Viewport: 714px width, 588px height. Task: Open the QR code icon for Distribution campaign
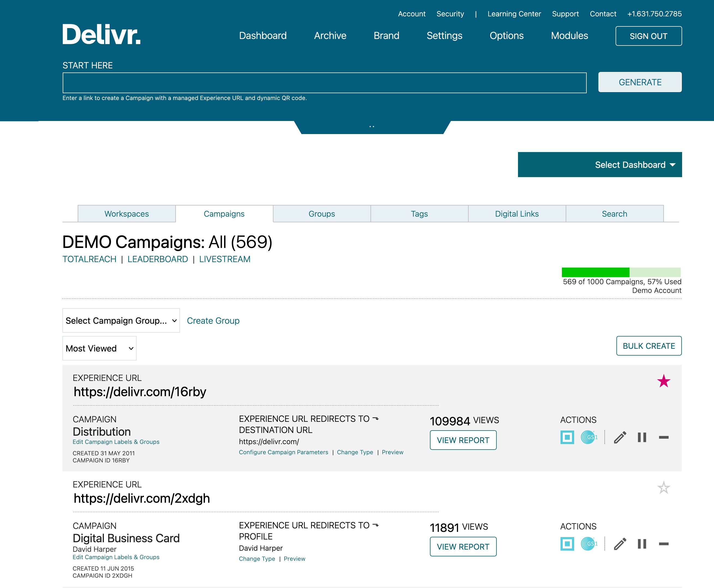pyautogui.click(x=567, y=437)
